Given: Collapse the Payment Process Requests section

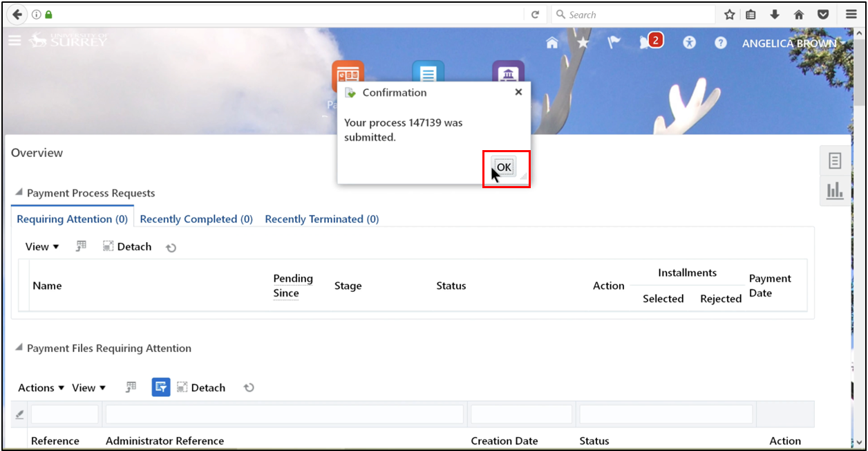Looking at the screenshot, I should pyautogui.click(x=19, y=193).
